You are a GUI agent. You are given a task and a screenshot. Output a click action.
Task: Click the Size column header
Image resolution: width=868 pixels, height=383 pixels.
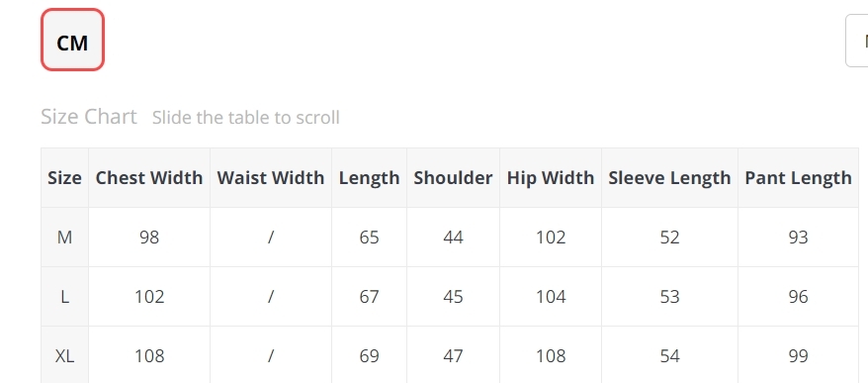tap(65, 178)
